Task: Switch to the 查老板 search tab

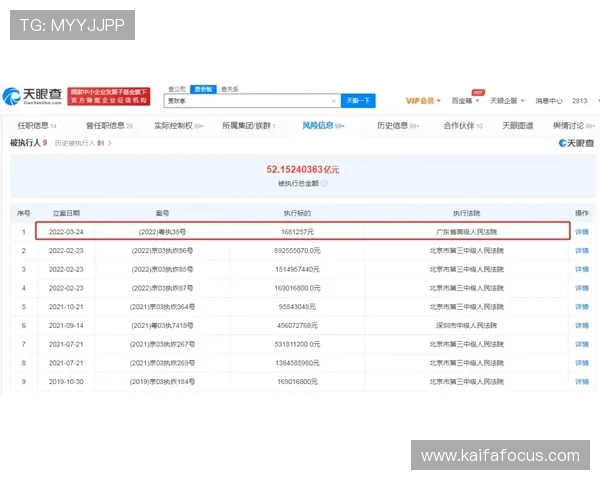Action: pos(203,88)
